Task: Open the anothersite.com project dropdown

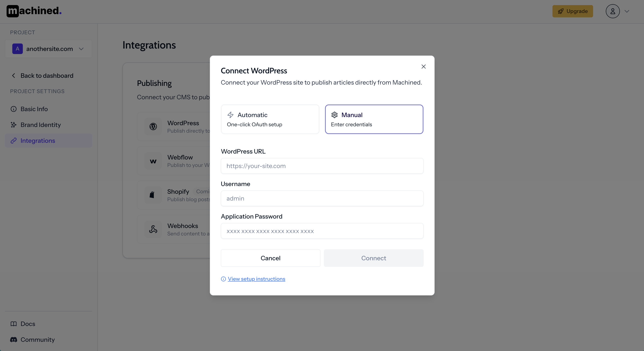Action: (x=49, y=49)
